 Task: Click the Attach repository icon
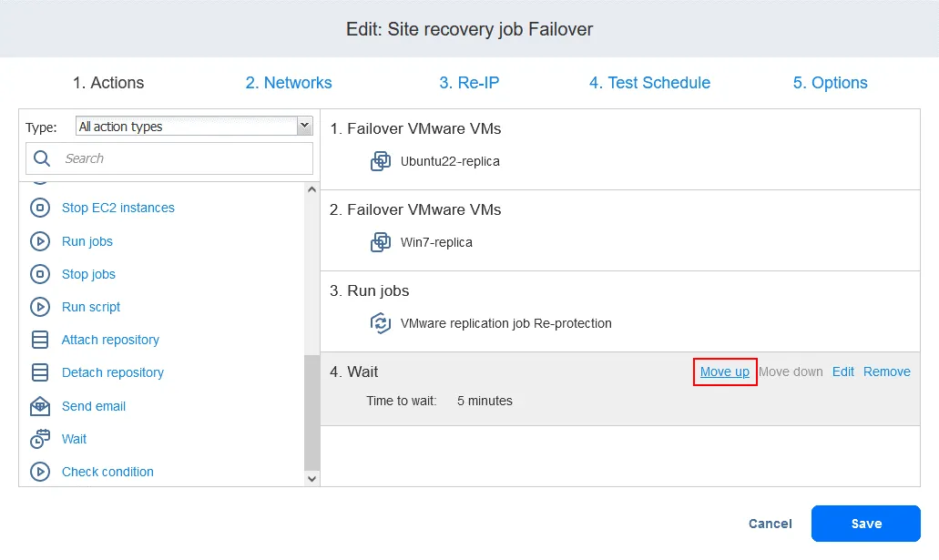40,340
